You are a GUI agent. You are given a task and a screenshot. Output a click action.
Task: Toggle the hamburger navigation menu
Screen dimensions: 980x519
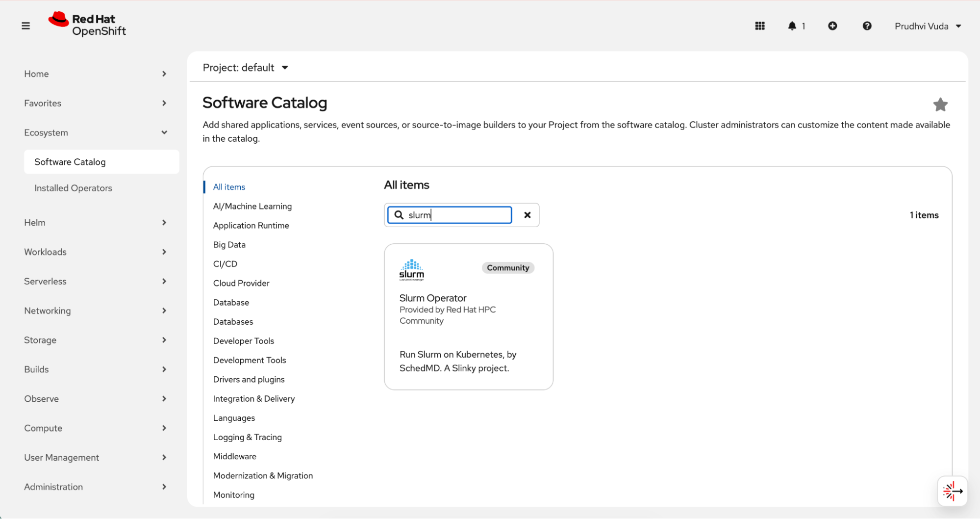[x=25, y=26]
